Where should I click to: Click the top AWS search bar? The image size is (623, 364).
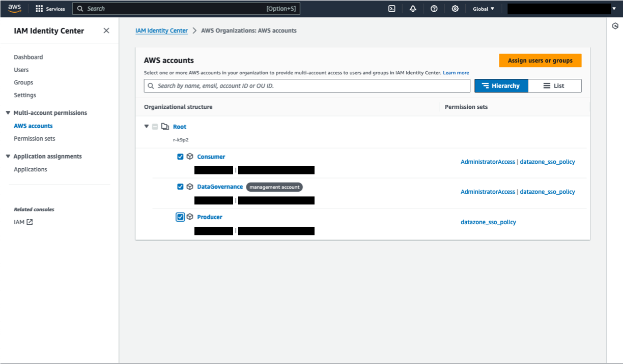(x=186, y=9)
